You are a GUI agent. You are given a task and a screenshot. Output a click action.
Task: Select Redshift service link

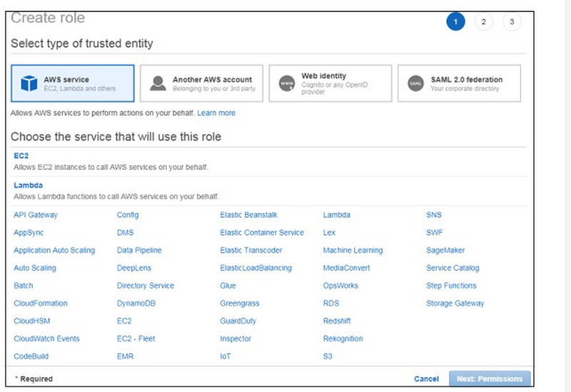coord(337,321)
